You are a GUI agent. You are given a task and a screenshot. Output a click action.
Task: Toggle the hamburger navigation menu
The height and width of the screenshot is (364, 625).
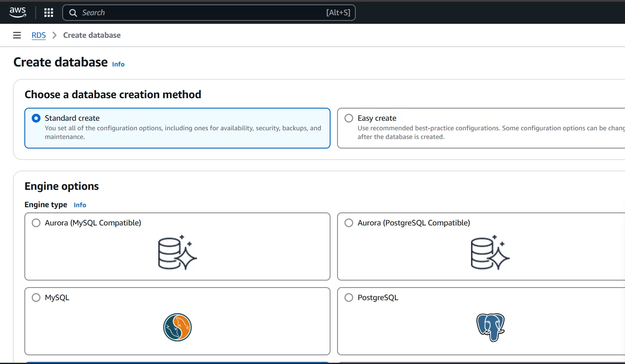pyautogui.click(x=17, y=35)
